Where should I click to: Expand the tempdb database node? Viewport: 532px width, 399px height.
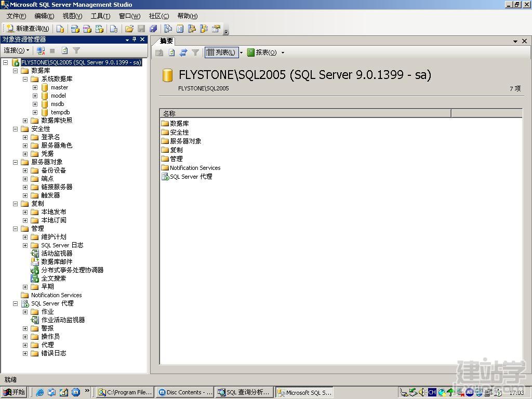point(35,112)
